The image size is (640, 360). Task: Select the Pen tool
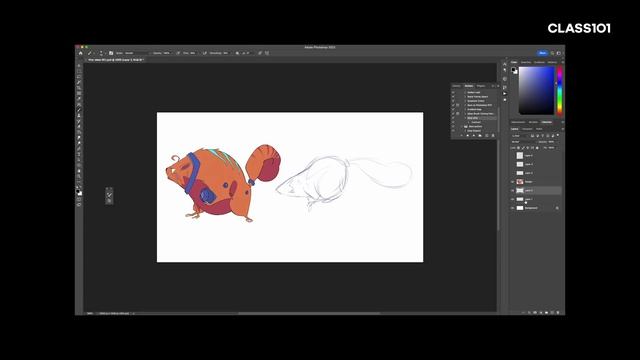point(79,149)
